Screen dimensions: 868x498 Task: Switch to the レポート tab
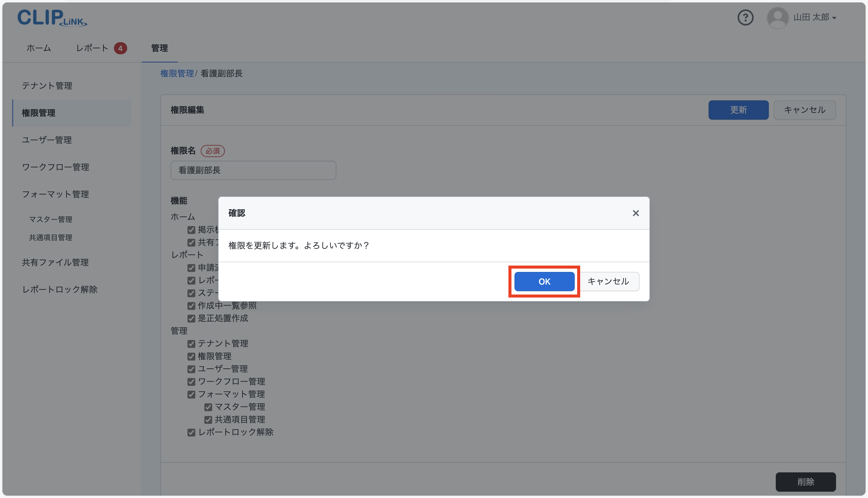[x=91, y=48]
